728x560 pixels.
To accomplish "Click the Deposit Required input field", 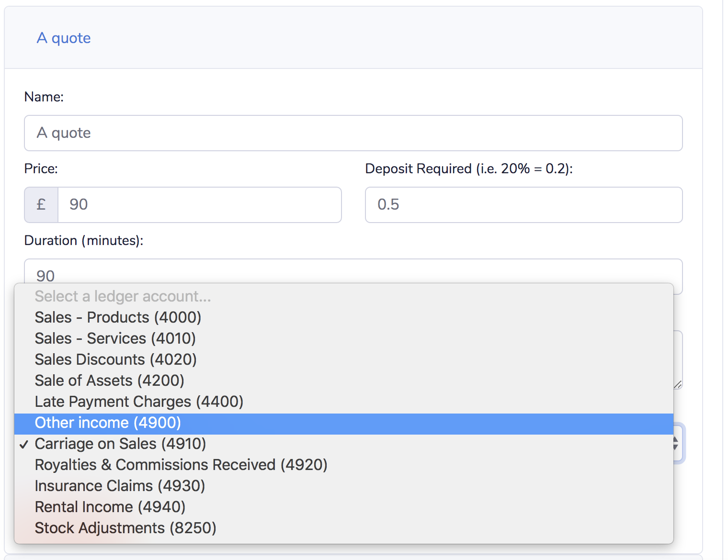I will 524,205.
